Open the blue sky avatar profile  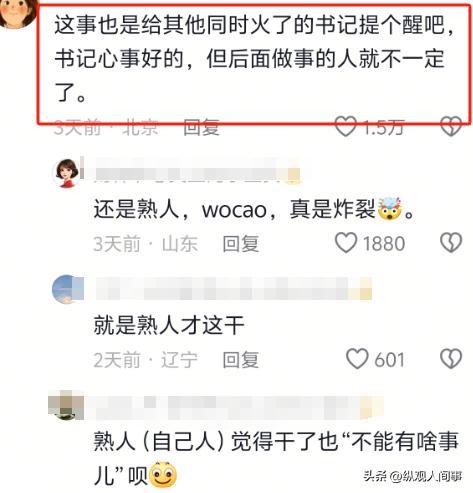pos(68,290)
